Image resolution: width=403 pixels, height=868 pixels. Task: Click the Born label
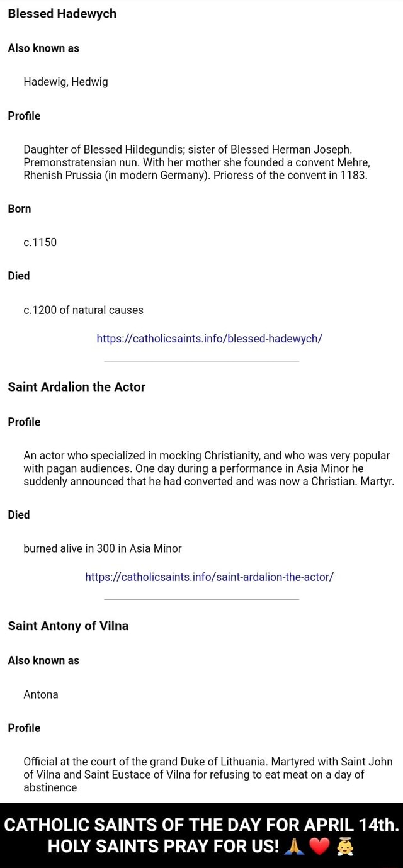(20, 208)
